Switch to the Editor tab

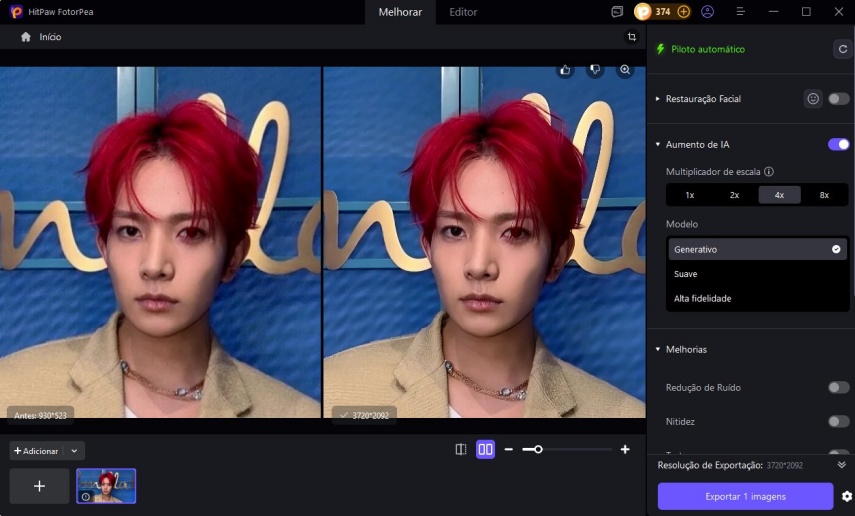click(x=463, y=12)
